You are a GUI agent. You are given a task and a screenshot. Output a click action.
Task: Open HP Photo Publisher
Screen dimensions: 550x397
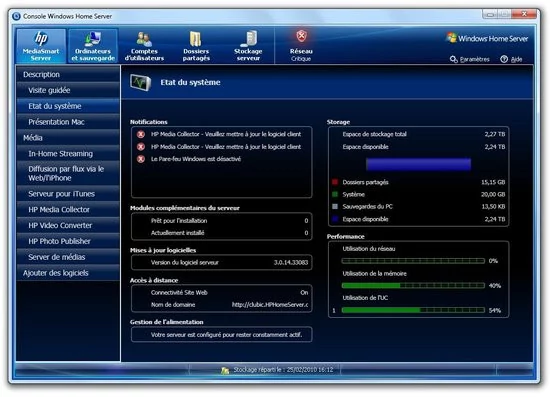tap(68, 241)
